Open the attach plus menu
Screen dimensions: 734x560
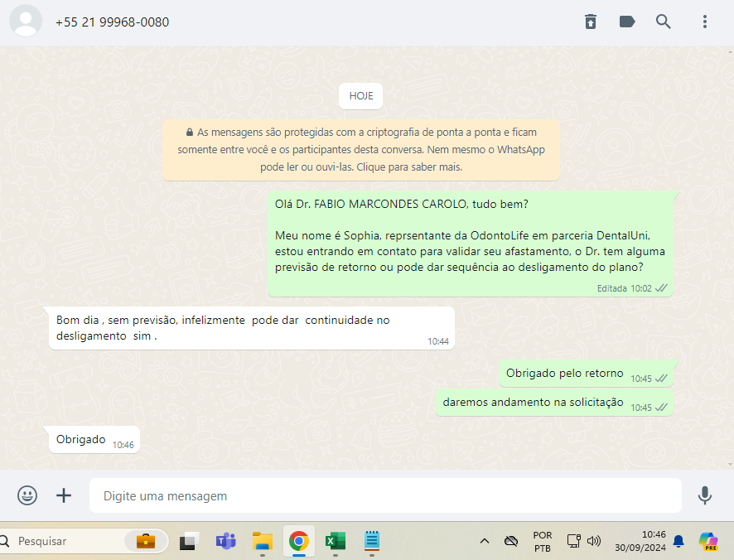pyautogui.click(x=64, y=495)
